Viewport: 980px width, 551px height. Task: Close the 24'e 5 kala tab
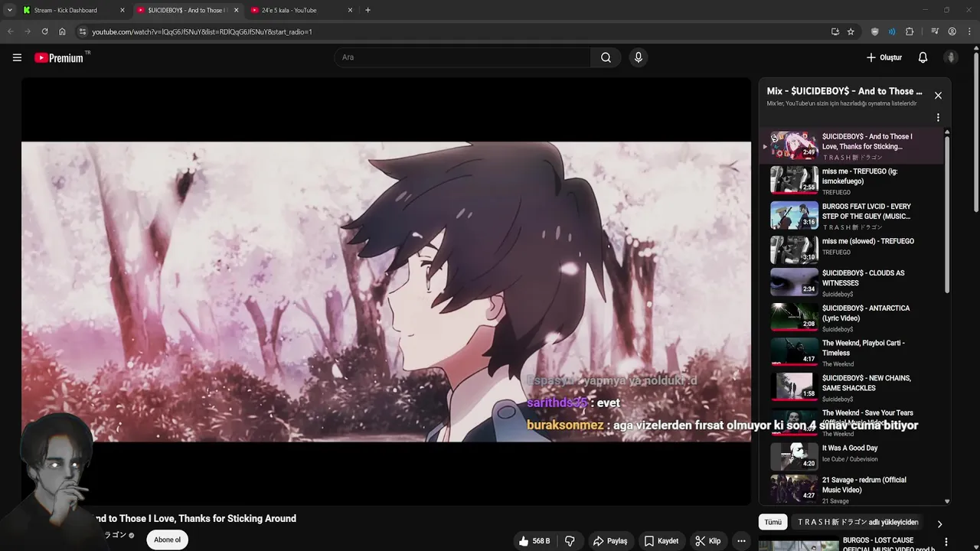click(351, 10)
